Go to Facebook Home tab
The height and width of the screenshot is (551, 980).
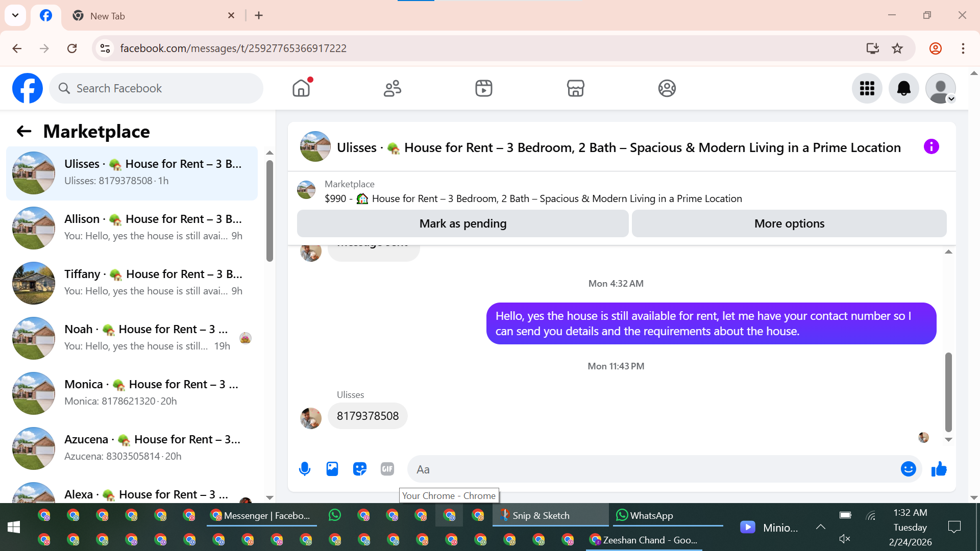pyautogui.click(x=301, y=88)
